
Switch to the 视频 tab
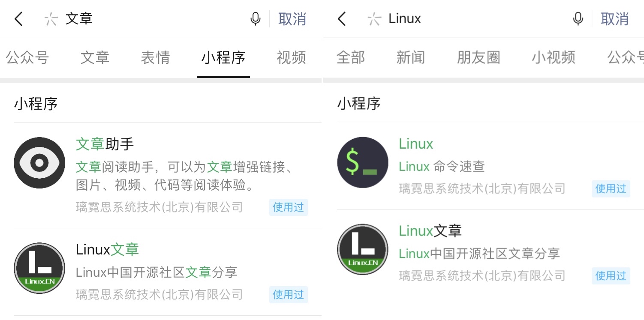coord(291,57)
